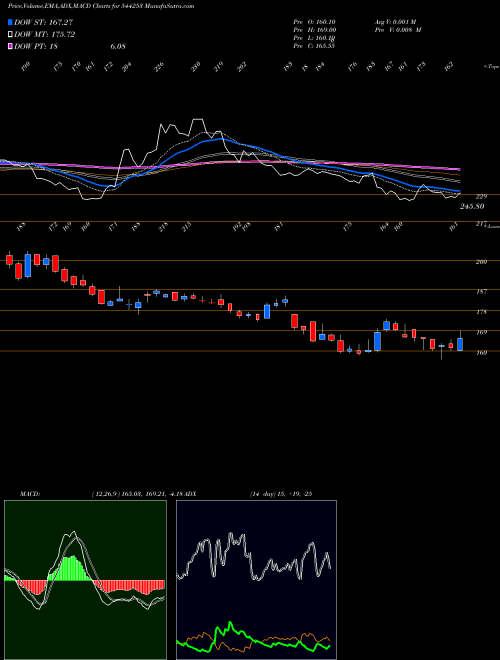Click the white DOW MT legend swatch
This screenshot has width=500, height=660.
(x=10, y=35)
